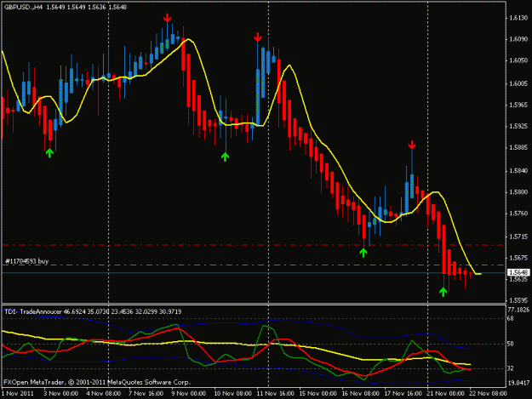This screenshot has width=532, height=399.
Task: Click the 1.5715 price scale label
Action: click(518, 237)
